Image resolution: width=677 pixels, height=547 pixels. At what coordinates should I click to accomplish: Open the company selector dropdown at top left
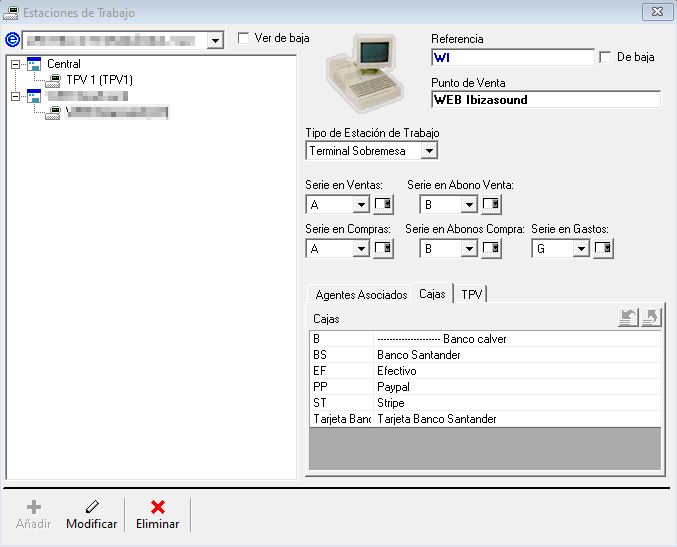pyautogui.click(x=215, y=40)
